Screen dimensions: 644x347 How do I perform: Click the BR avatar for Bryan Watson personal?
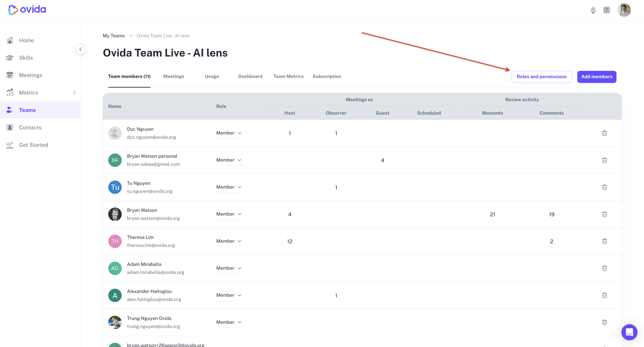click(115, 160)
